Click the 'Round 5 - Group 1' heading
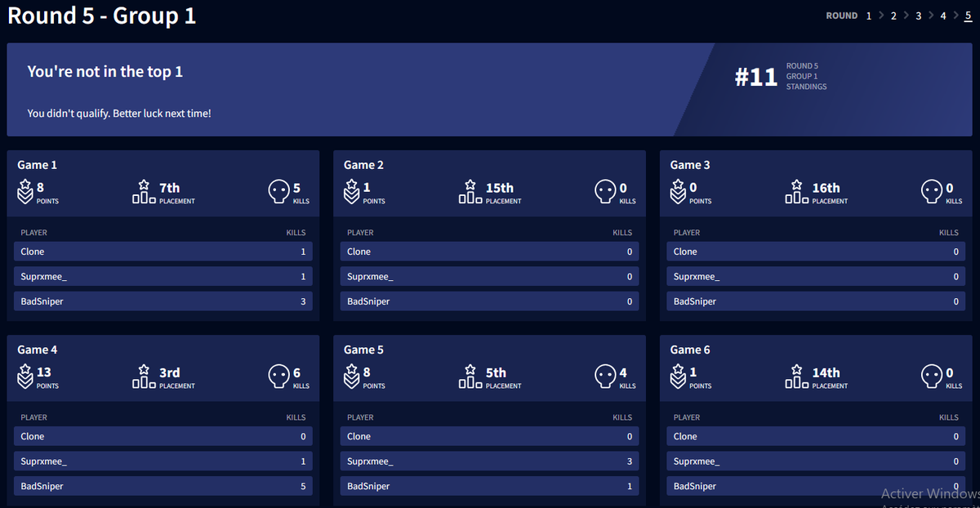980x508 pixels. 102,16
